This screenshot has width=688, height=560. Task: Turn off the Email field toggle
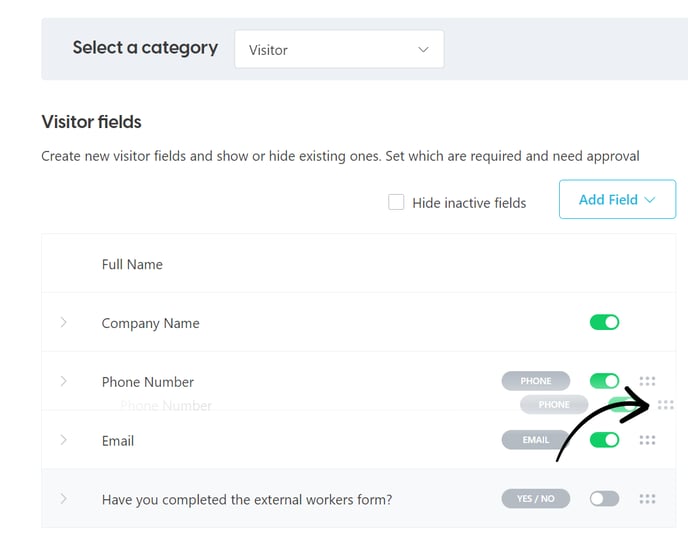(604, 440)
